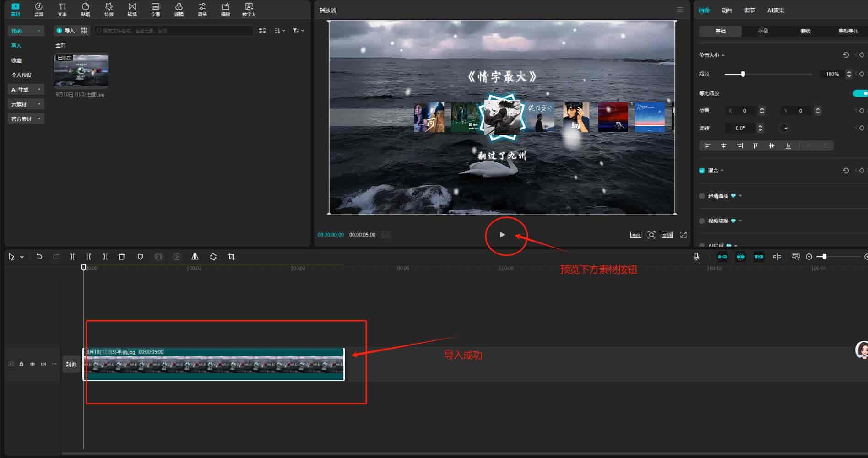Click the 缩放 scale slider handle
Viewport: 868px width, 458px height.
point(743,74)
